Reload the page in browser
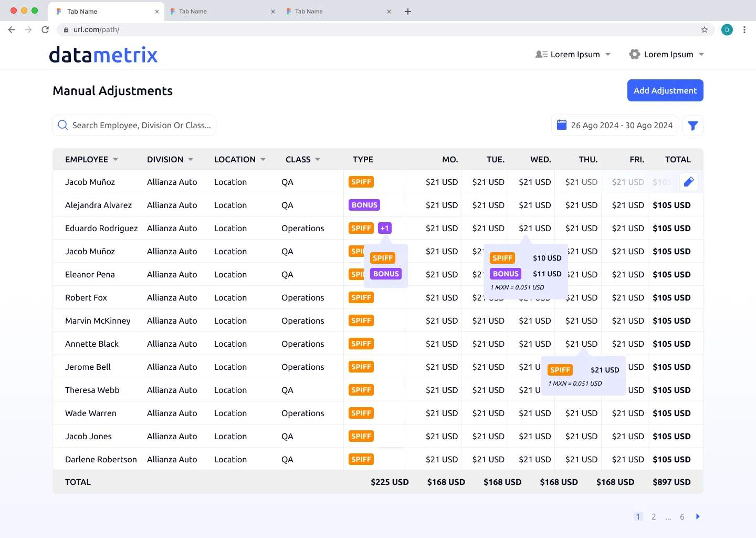This screenshot has height=538, width=756. tap(45, 29)
